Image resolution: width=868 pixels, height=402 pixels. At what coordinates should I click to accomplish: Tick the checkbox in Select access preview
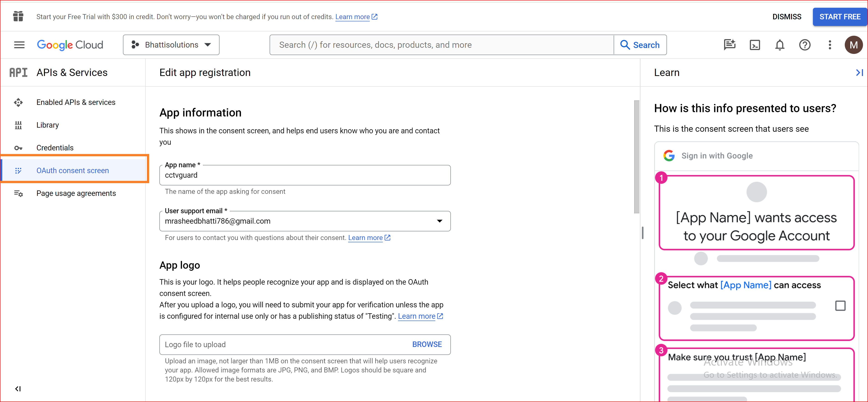pos(840,306)
